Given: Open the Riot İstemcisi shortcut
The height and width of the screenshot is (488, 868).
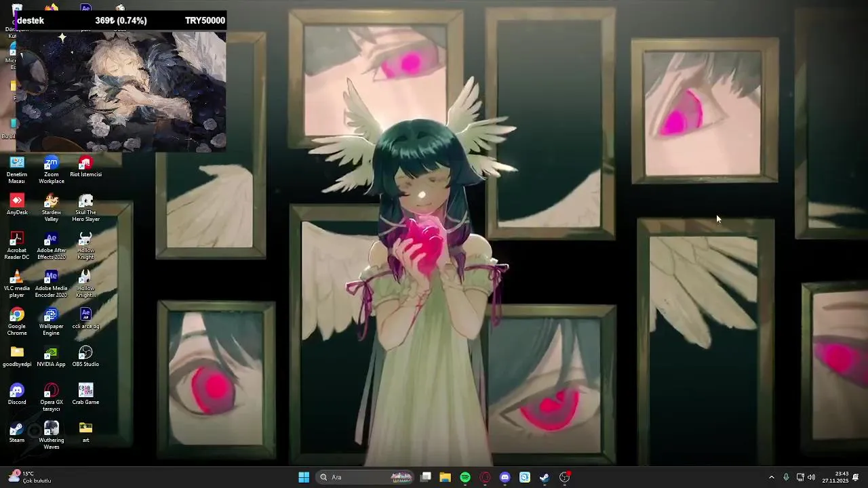Looking at the screenshot, I should coord(85,167).
